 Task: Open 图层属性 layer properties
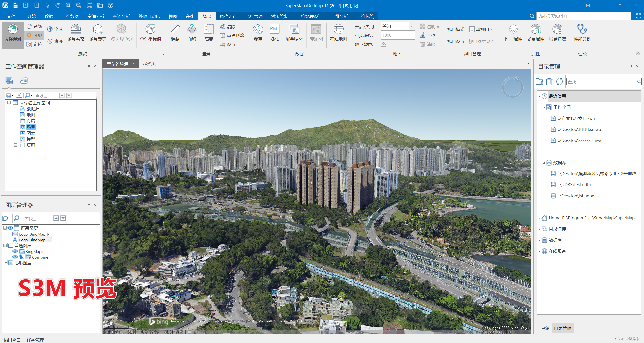point(513,33)
